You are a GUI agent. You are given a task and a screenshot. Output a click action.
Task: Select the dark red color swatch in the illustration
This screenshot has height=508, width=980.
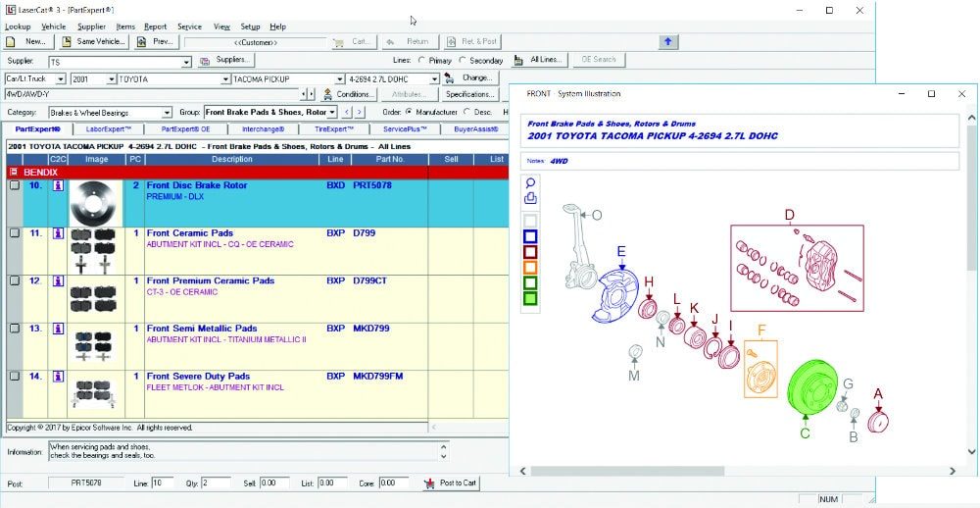pos(530,252)
